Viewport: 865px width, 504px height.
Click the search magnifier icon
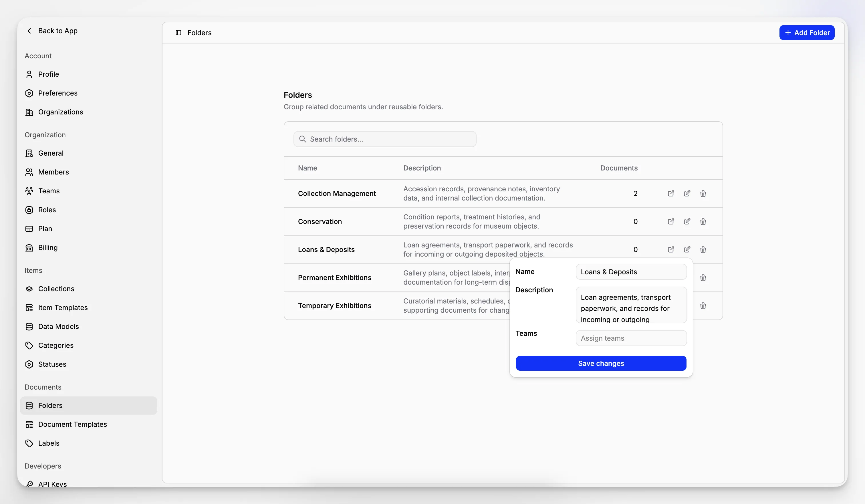302,139
